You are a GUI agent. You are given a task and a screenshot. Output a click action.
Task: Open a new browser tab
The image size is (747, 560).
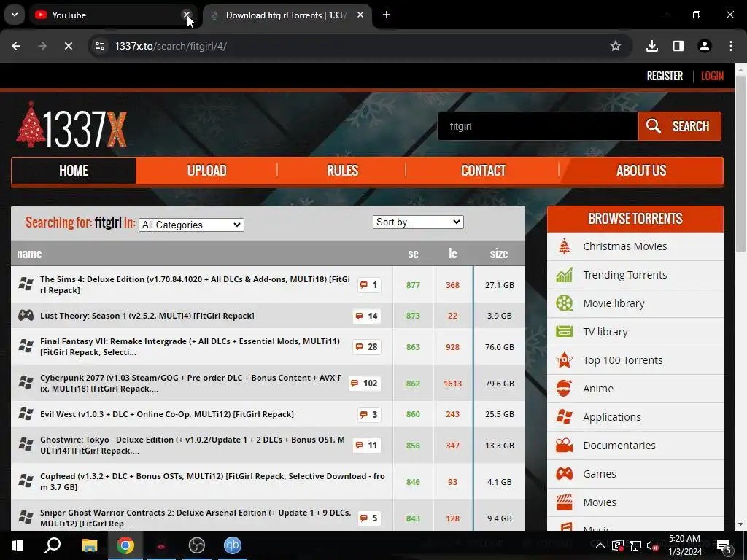coord(387,15)
